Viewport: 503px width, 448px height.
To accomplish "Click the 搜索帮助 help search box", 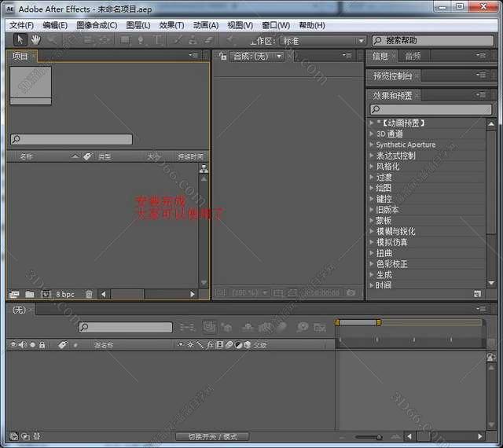I will coord(433,40).
